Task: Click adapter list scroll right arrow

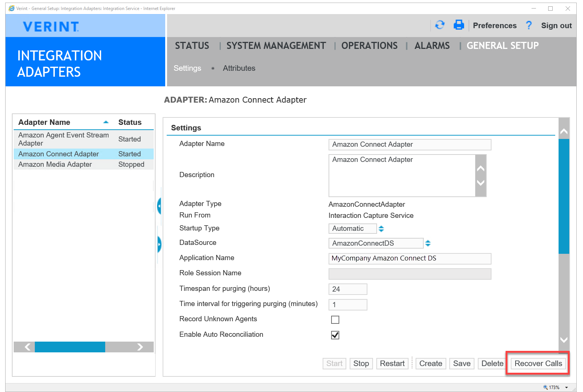Action: [x=140, y=347]
